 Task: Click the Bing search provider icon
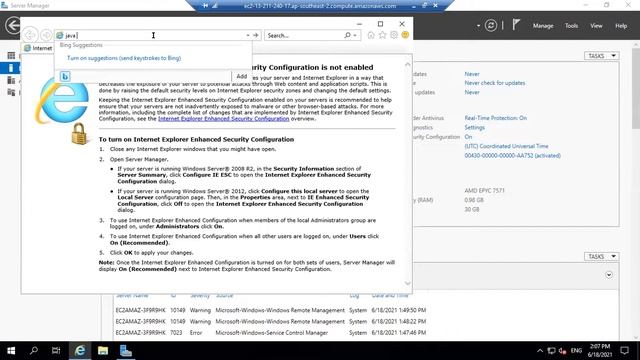pyautogui.click(x=65, y=76)
